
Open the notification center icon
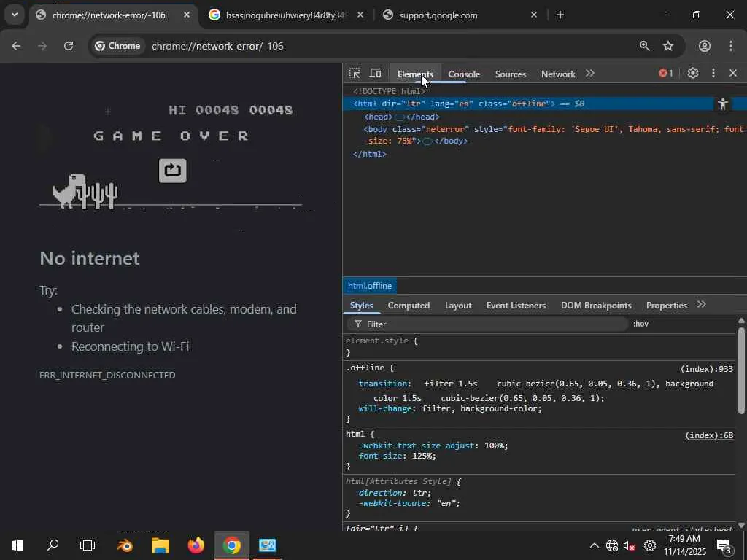[725, 545]
